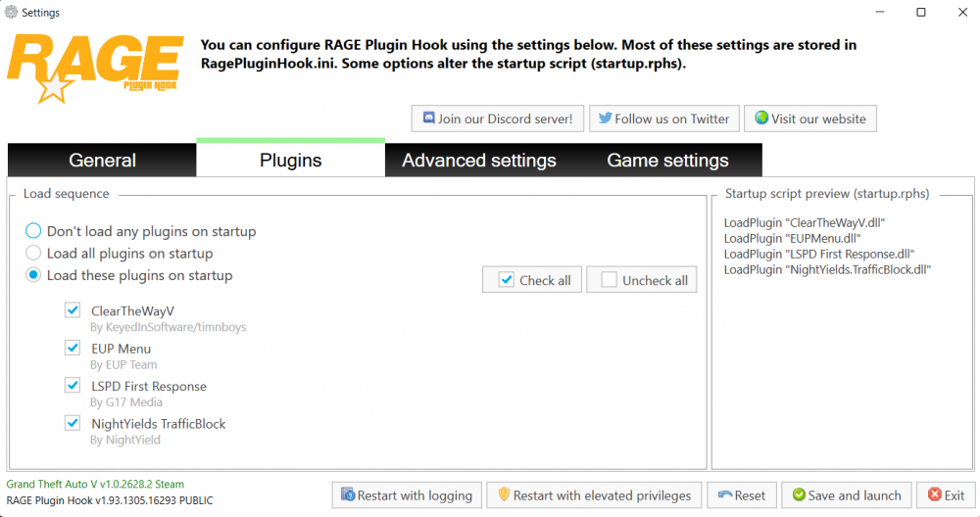Click 'By NightYield' author text

click(x=125, y=440)
